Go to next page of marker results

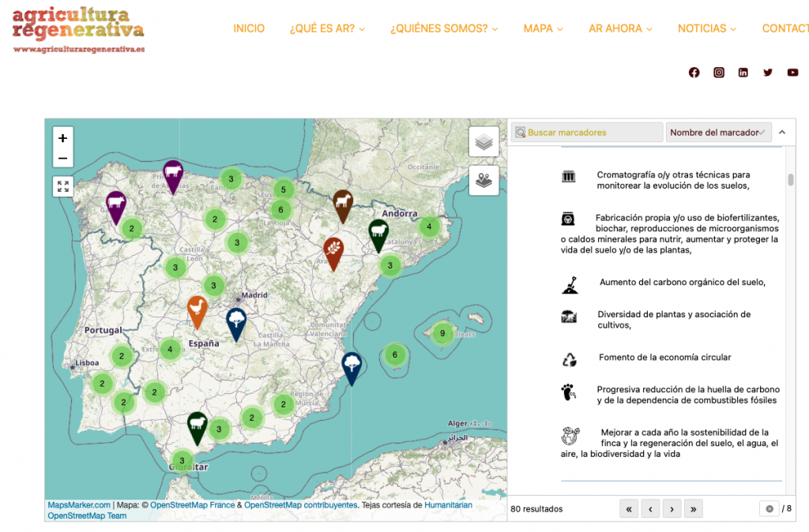coord(672,509)
